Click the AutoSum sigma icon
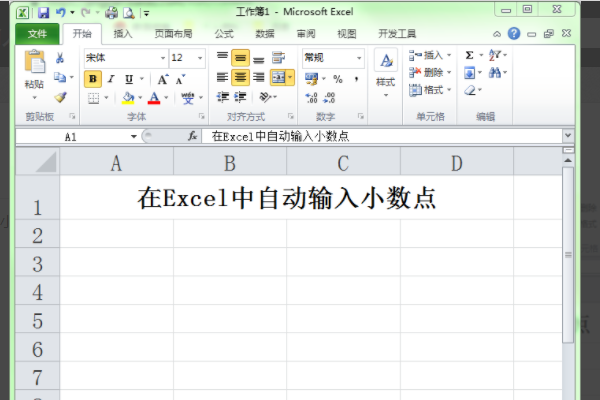 click(x=470, y=56)
